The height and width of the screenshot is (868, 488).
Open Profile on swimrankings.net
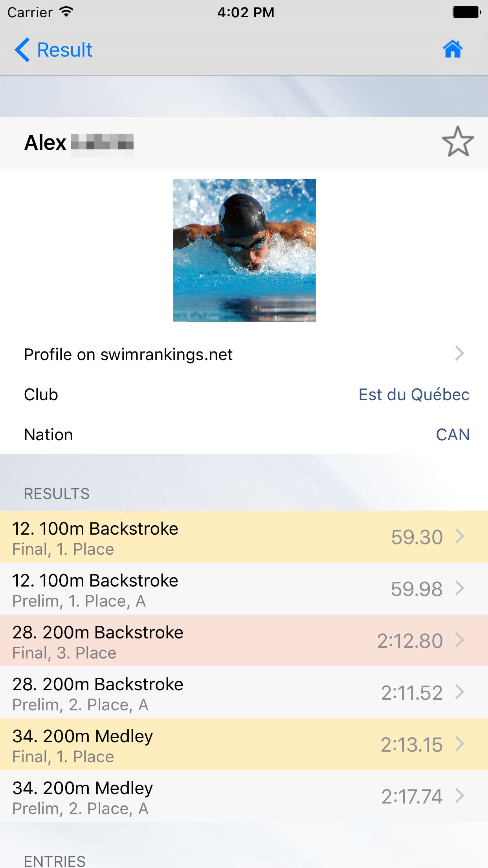[128, 355]
